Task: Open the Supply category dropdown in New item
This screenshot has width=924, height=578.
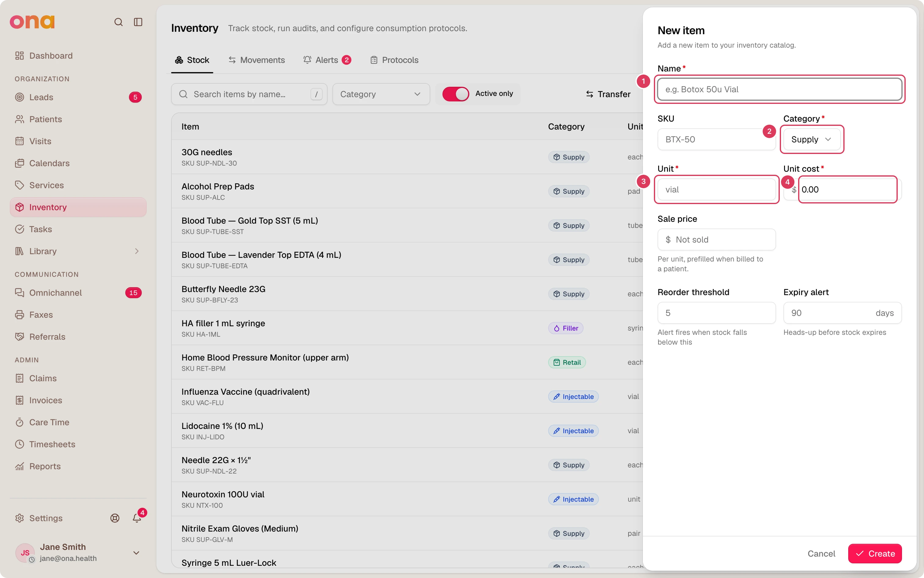Action: [x=811, y=140]
